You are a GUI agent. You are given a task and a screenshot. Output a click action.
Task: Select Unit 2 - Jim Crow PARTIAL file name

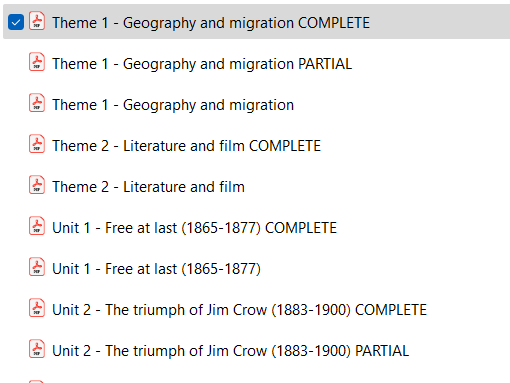click(x=230, y=351)
